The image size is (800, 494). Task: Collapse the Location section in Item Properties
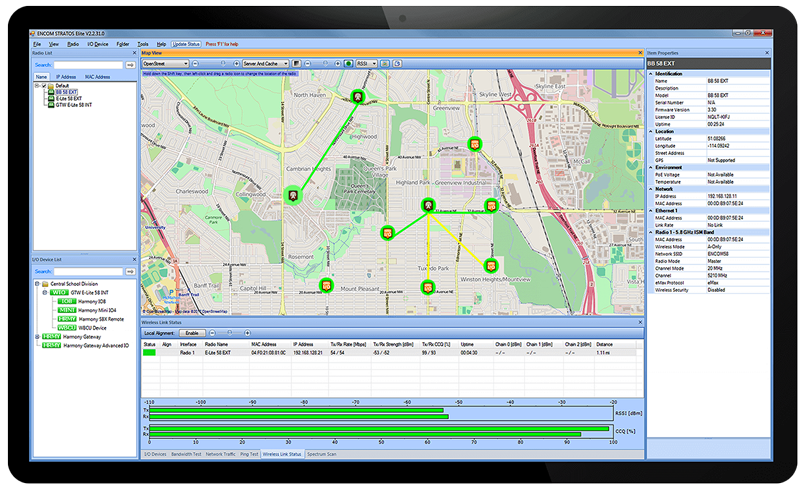point(651,131)
